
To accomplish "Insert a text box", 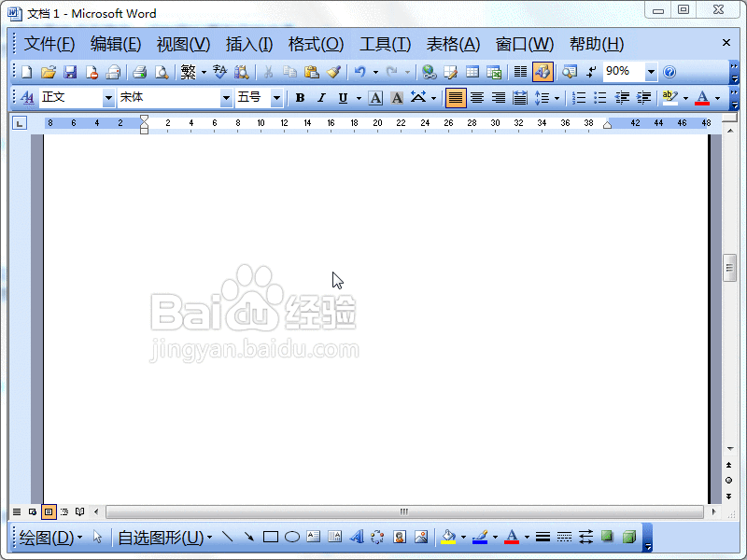I will click(x=314, y=538).
